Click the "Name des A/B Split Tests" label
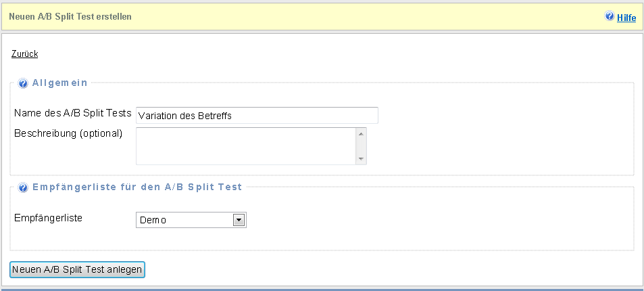Image resolution: width=644 pixels, height=291 pixels. (x=72, y=114)
